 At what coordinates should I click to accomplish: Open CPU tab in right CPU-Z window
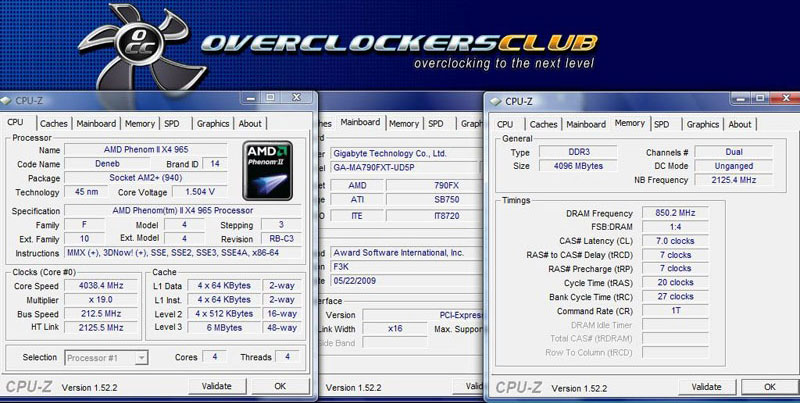[x=505, y=124]
